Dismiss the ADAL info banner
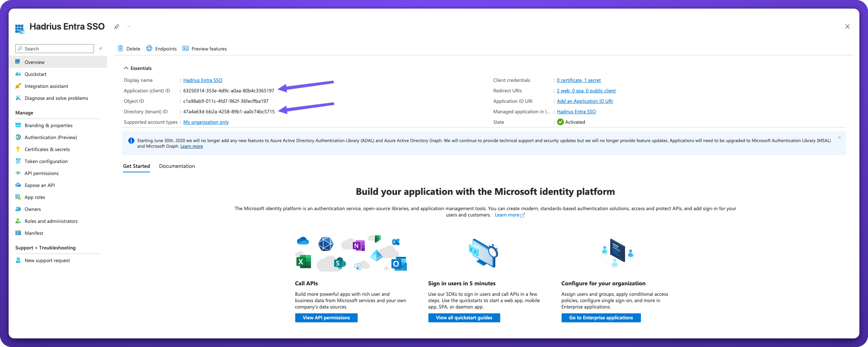The width and height of the screenshot is (868, 347). 840,138
